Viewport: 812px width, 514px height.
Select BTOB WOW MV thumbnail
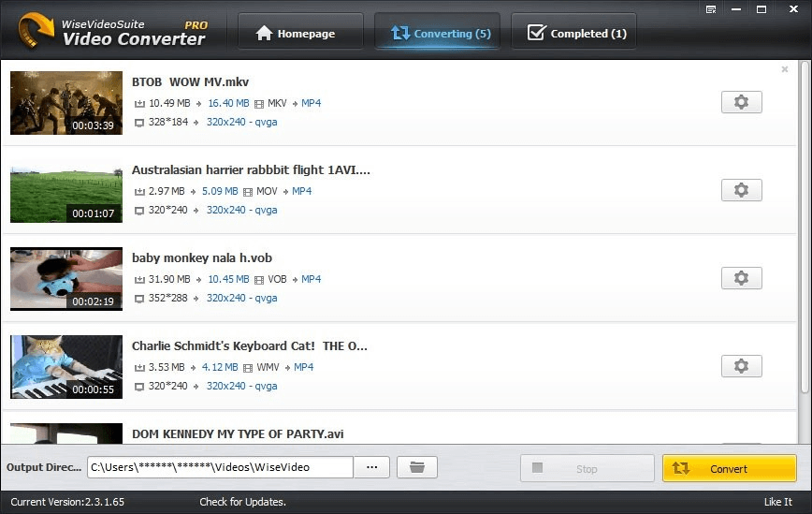pyautogui.click(x=66, y=103)
